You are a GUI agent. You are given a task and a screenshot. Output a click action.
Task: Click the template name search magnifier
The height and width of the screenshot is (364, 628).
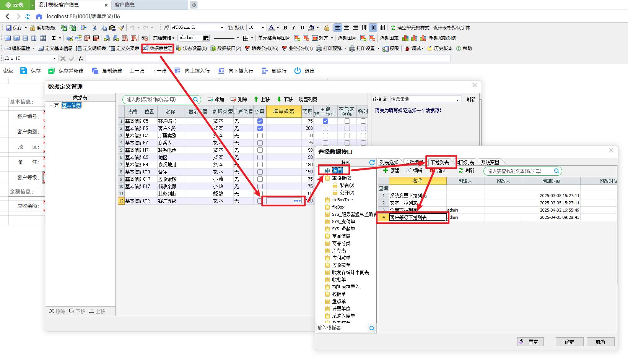372,328
